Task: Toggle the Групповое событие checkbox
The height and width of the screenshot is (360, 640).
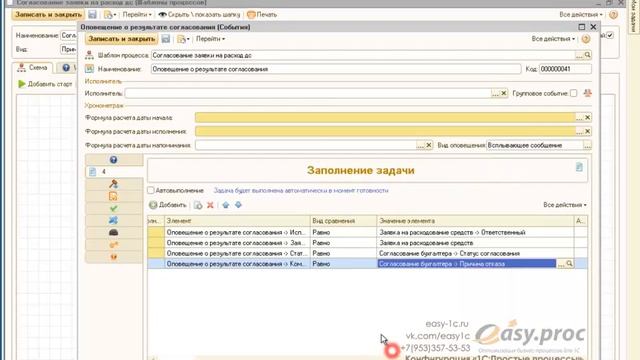Action: (573, 93)
